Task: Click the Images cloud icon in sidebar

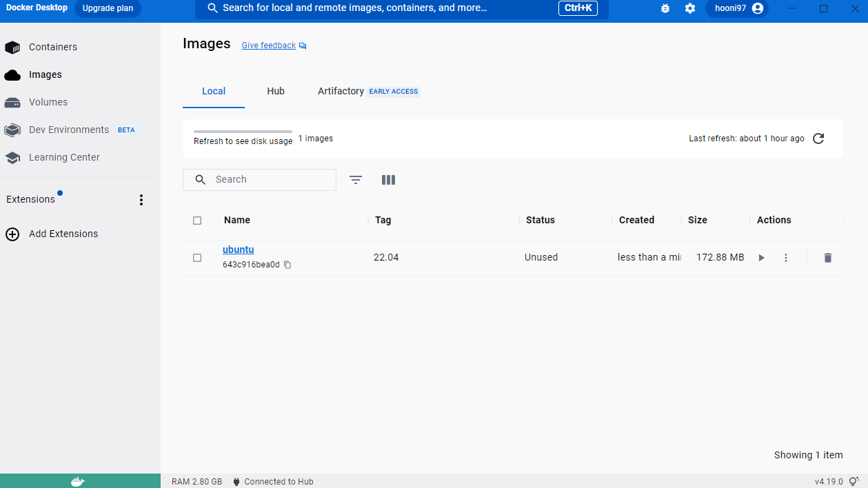Action: [x=12, y=75]
